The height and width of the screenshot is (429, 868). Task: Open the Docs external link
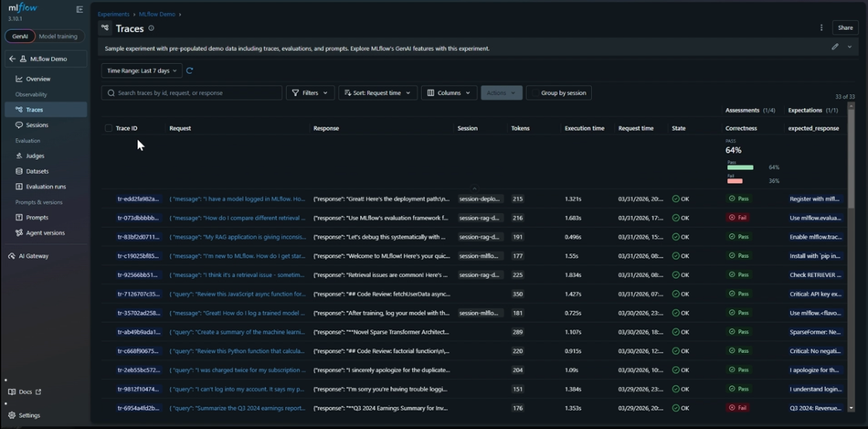tap(25, 391)
